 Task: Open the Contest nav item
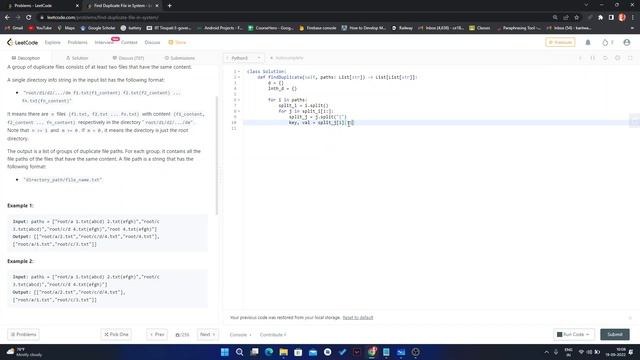point(129,42)
